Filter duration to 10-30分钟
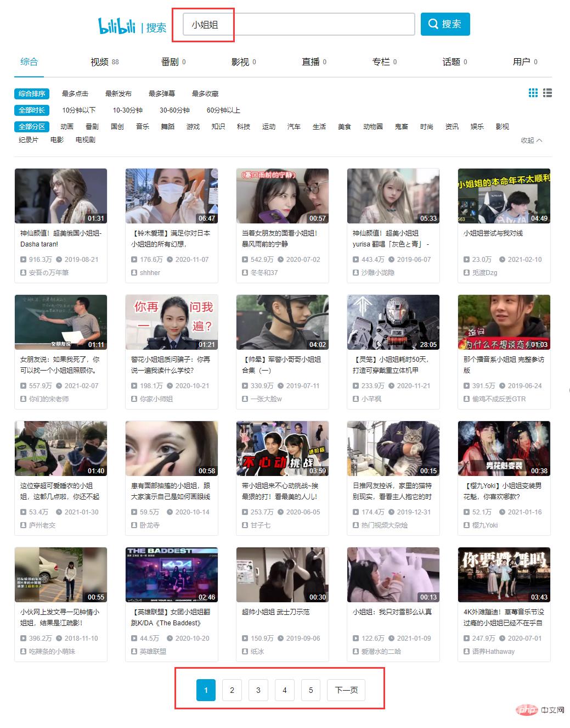The image size is (570, 728). click(128, 110)
